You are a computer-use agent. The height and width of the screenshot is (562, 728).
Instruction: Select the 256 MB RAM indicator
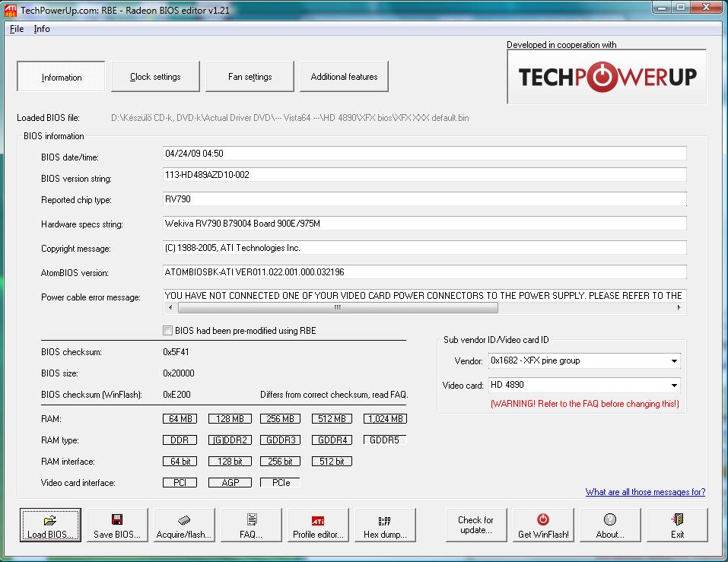pos(280,418)
